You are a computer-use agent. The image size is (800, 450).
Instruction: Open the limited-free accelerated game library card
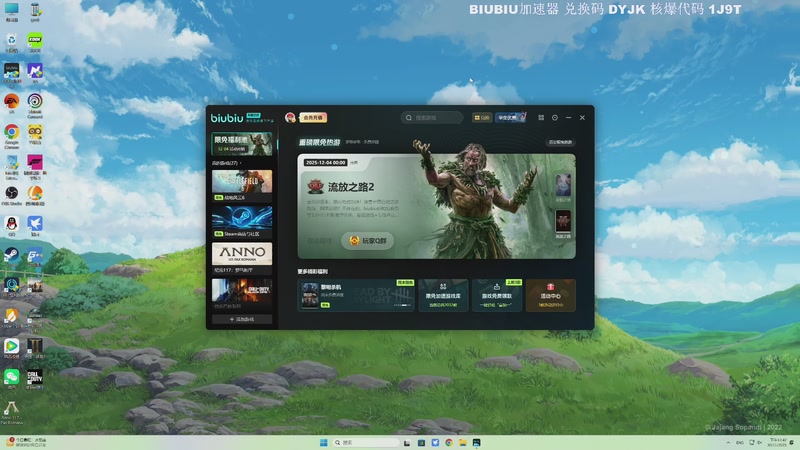click(443, 295)
